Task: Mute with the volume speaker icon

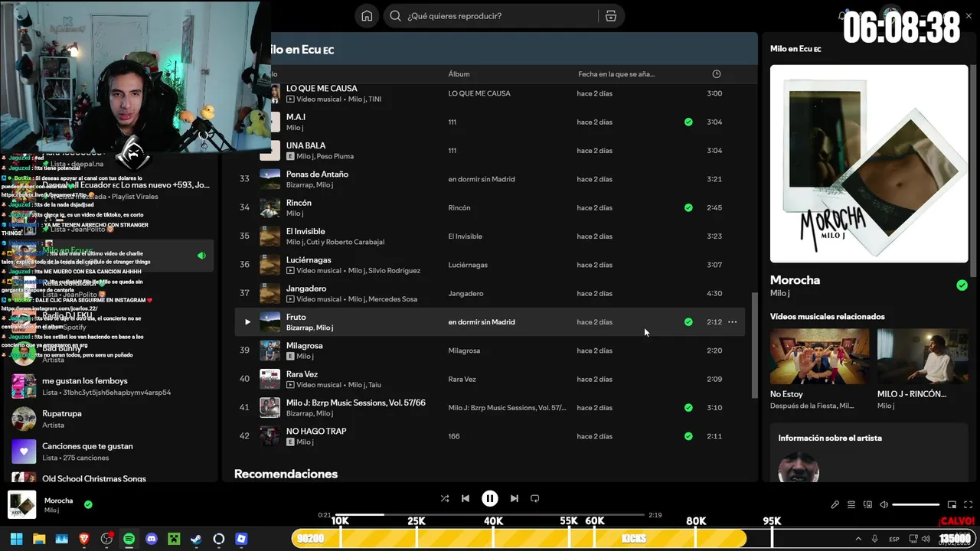Action: [884, 504]
